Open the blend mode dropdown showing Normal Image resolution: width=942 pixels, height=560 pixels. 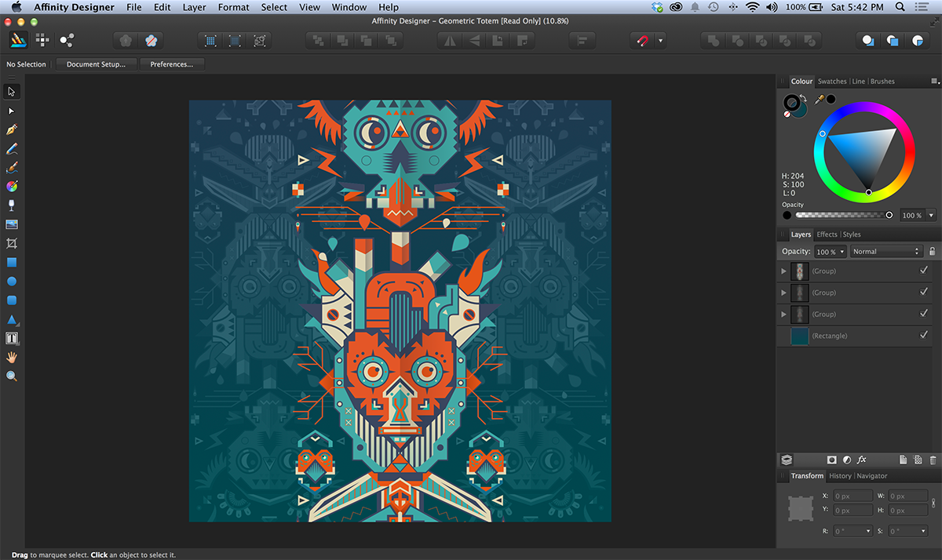point(885,251)
